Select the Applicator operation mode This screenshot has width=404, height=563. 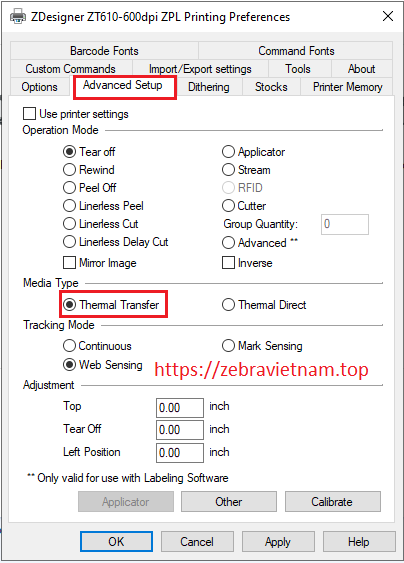pos(254,152)
